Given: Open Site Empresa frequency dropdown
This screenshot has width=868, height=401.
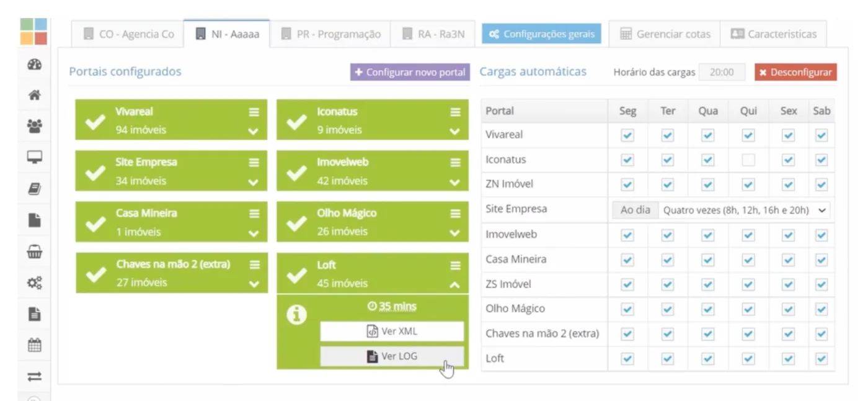Looking at the screenshot, I should click(x=745, y=210).
